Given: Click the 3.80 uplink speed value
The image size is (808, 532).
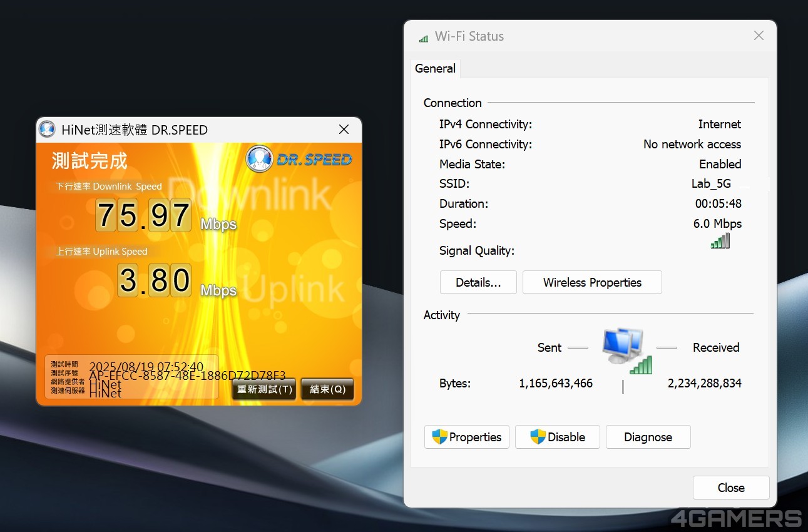Looking at the screenshot, I should click(x=155, y=280).
